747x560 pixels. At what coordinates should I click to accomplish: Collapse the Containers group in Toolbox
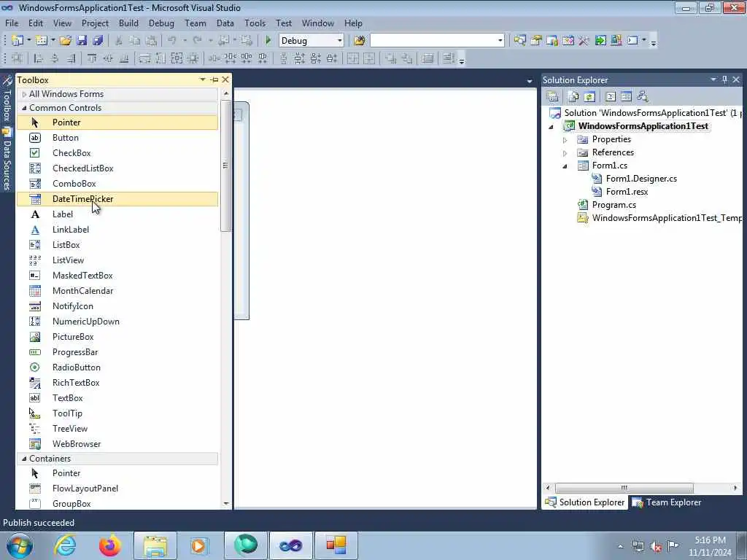coord(24,459)
